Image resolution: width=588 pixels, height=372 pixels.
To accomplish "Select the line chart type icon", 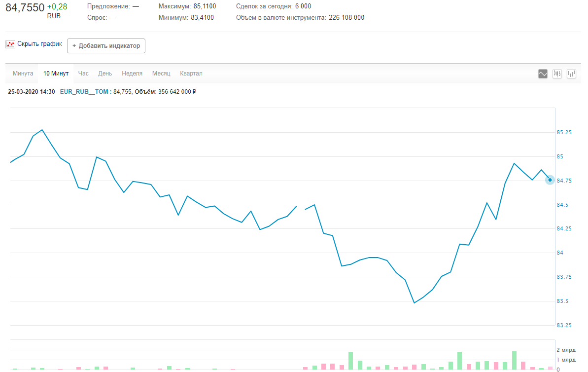I will [x=543, y=74].
